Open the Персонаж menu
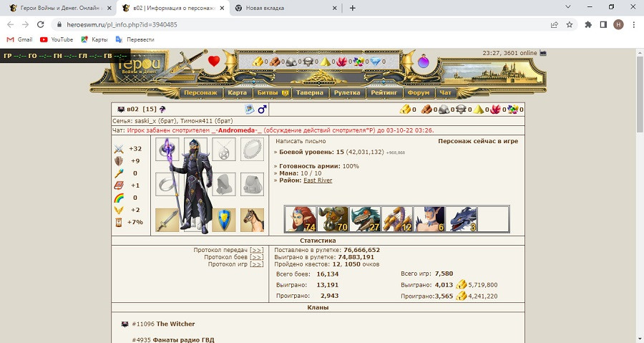This screenshot has width=644, height=343. click(x=200, y=93)
